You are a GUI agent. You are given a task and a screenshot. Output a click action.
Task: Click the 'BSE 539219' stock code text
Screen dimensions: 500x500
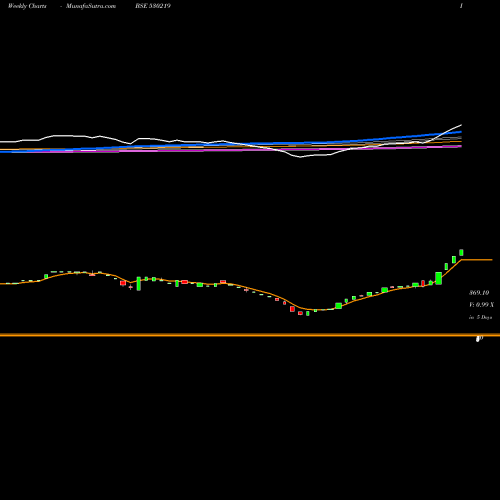[x=153, y=6]
